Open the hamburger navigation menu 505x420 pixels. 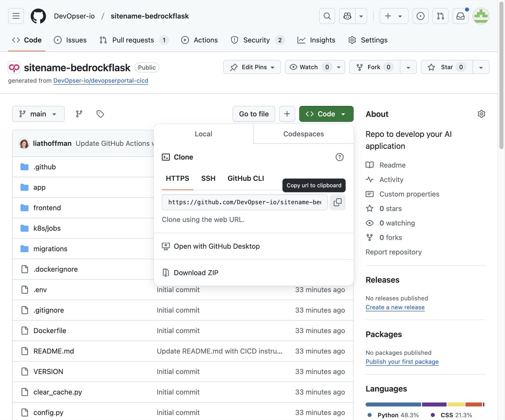click(x=16, y=16)
